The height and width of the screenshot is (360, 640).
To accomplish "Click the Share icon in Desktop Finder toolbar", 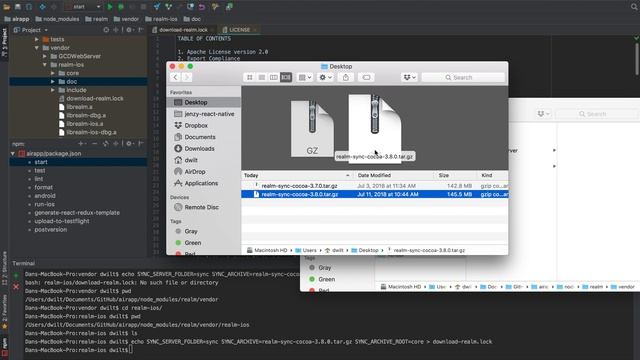I will pyautogui.click(x=346, y=77).
